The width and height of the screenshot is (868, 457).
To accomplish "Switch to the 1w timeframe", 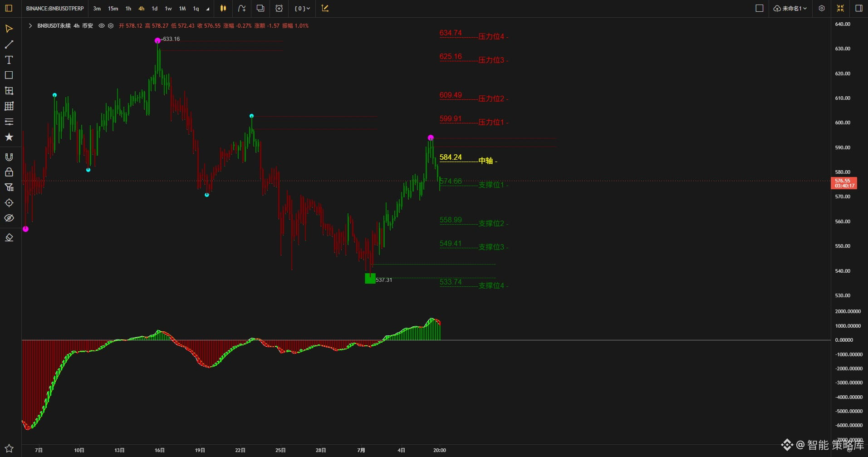I will 168,8.
